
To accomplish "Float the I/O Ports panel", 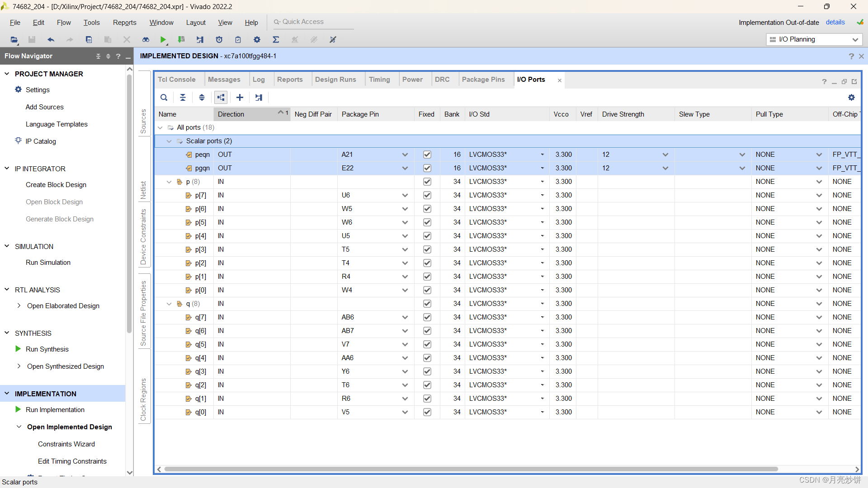I will (x=844, y=81).
